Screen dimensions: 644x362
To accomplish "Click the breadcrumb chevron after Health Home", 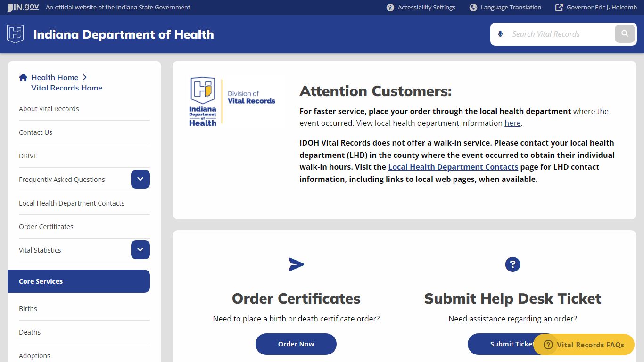I will (x=84, y=77).
